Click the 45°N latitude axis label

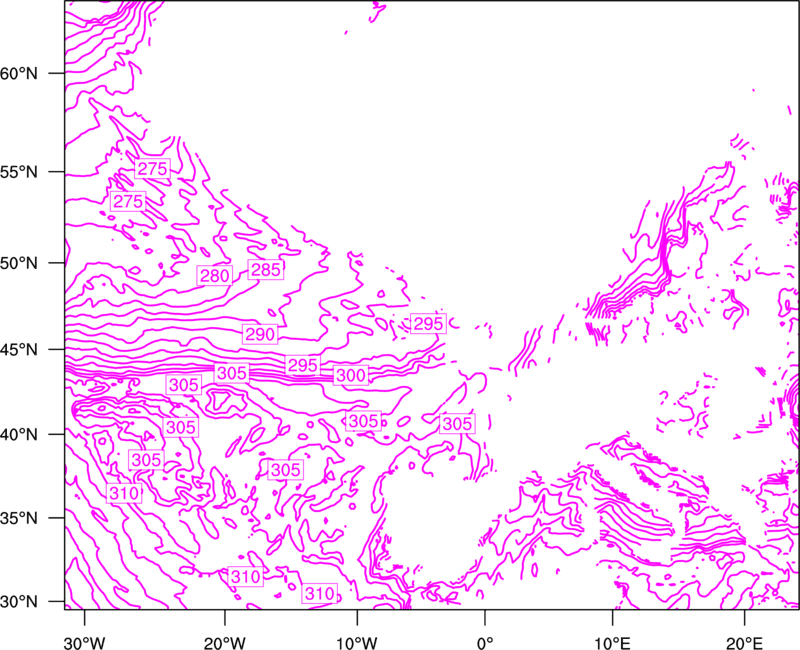[19, 349]
